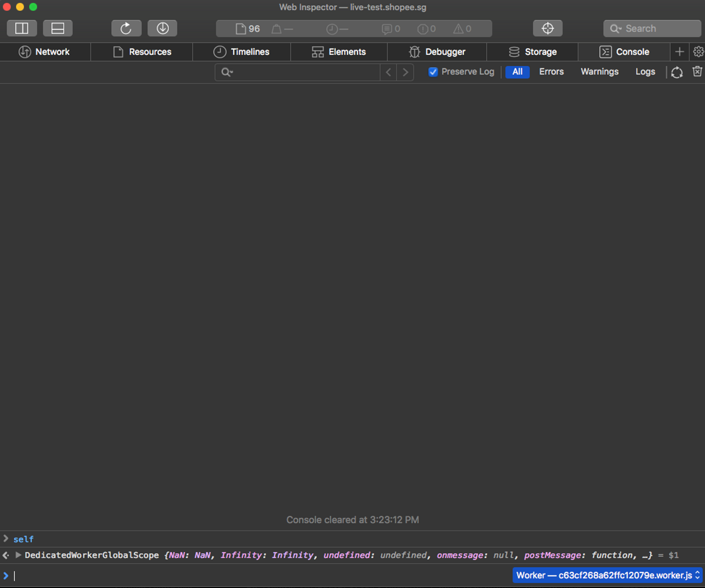Image resolution: width=705 pixels, height=588 pixels.
Task: Select the Warnings log filter
Action: [x=599, y=72]
